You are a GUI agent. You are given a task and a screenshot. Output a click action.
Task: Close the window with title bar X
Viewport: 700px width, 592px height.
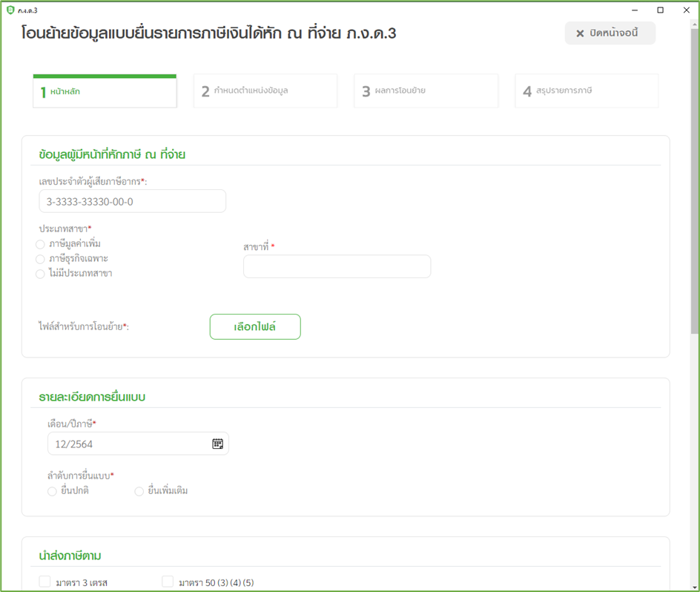686,10
